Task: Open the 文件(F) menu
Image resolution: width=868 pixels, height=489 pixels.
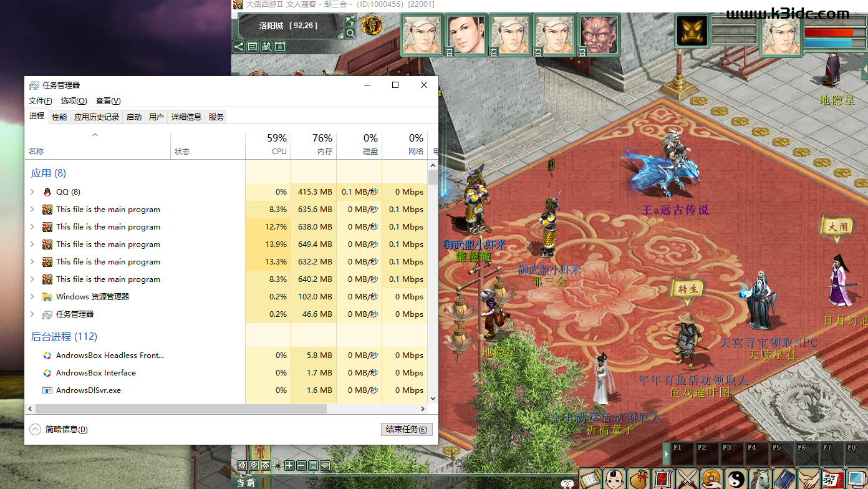Action: (x=41, y=101)
